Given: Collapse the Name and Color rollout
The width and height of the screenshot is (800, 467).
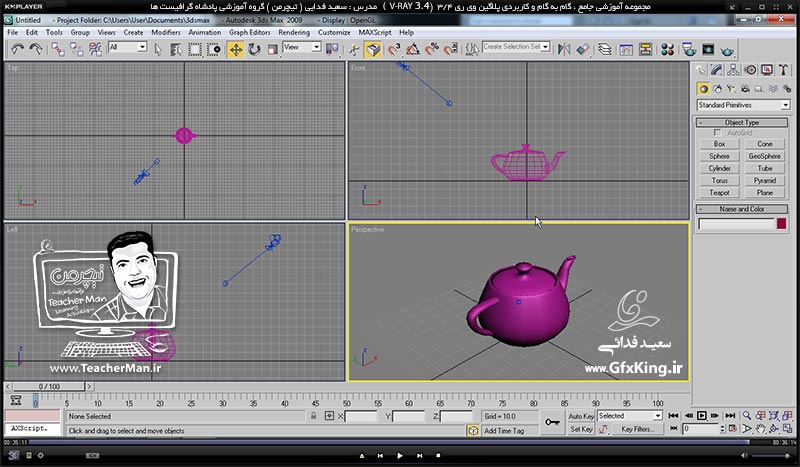Looking at the screenshot, I should click(x=742, y=209).
